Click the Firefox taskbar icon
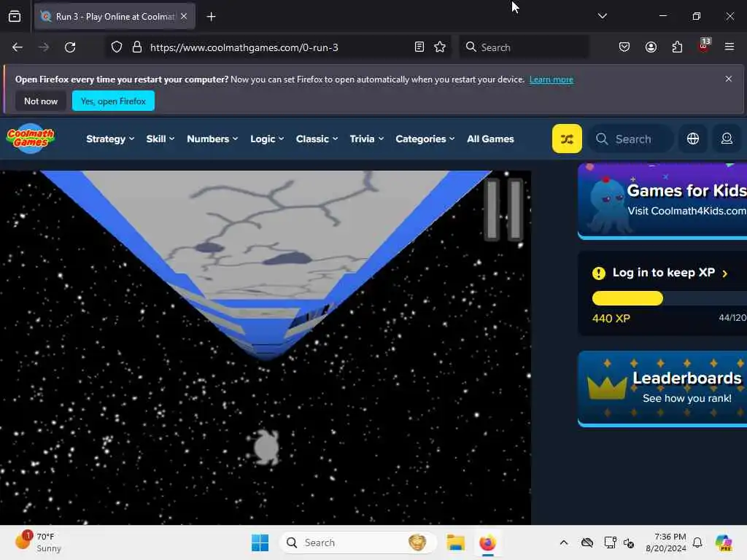The height and width of the screenshot is (560, 747). click(487, 542)
